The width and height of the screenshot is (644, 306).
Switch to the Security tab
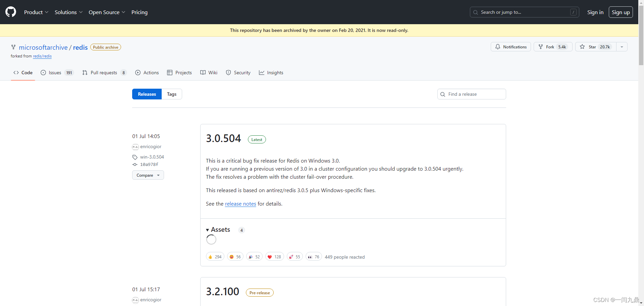tap(238, 73)
